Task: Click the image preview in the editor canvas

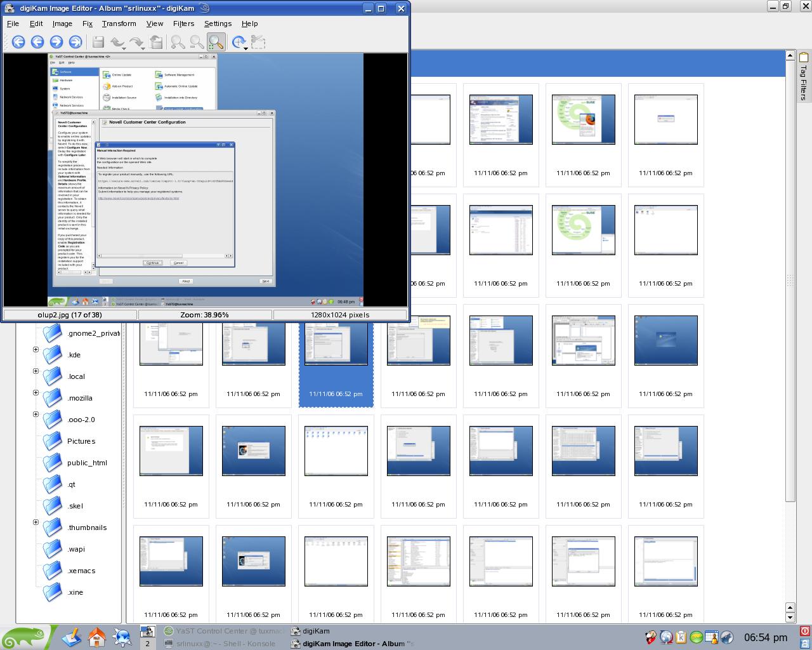Action: click(x=206, y=180)
